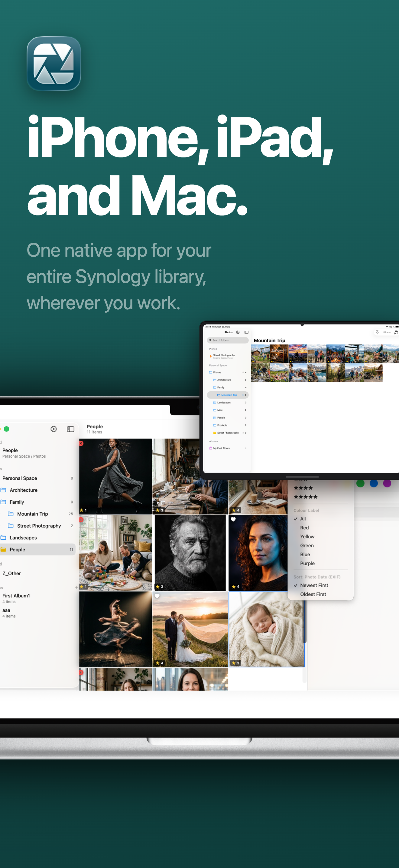Open Products folder on iPad sidebar
The height and width of the screenshot is (868, 399).
228,425
